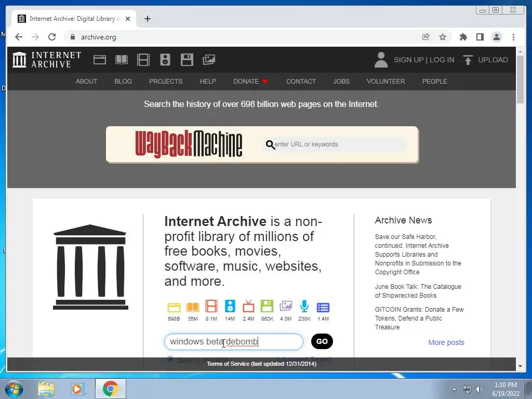Show hidden tray icons arrow

[454, 389]
